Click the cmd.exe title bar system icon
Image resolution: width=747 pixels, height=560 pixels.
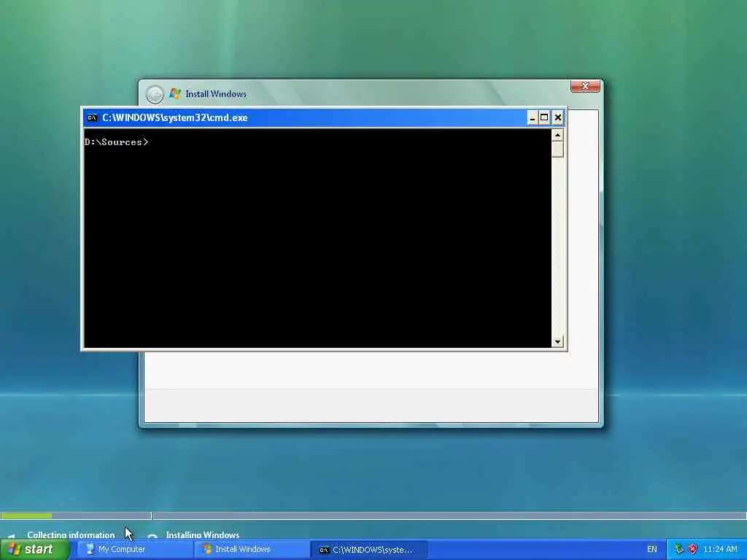tap(93, 117)
